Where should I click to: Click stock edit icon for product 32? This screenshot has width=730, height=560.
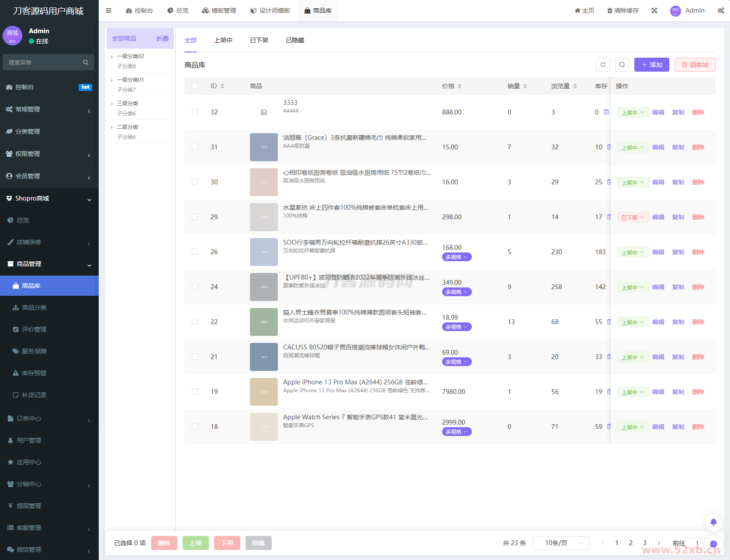pyautogui.click(x=606, y=112)
